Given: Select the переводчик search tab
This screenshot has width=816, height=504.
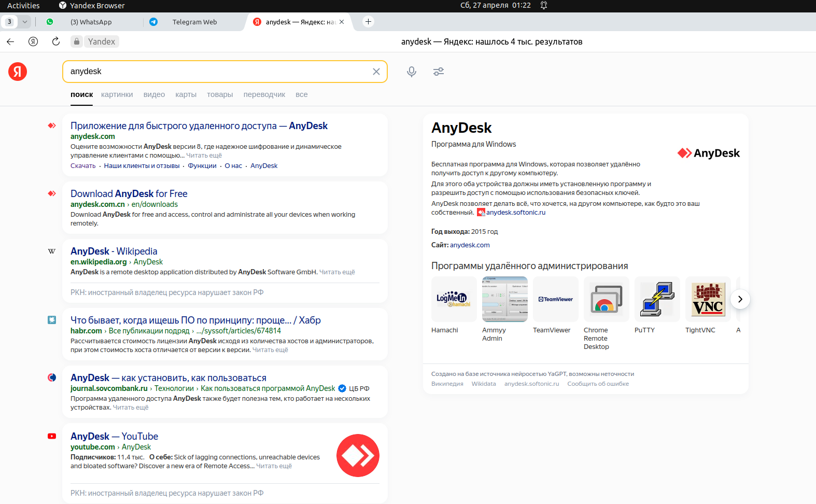Looking at the screenshot, I should point(264,94).
